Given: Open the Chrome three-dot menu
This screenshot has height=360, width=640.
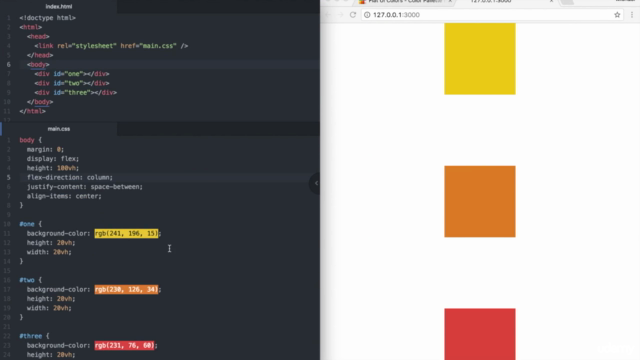Looking at the screenshot, I should [632, 15].
